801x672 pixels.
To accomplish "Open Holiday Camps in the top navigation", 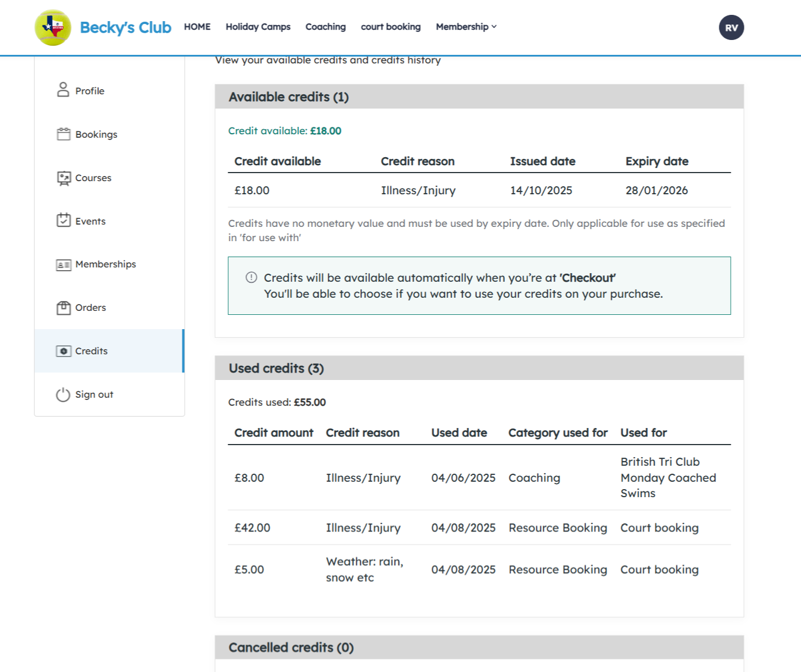I will coord(258,27).
